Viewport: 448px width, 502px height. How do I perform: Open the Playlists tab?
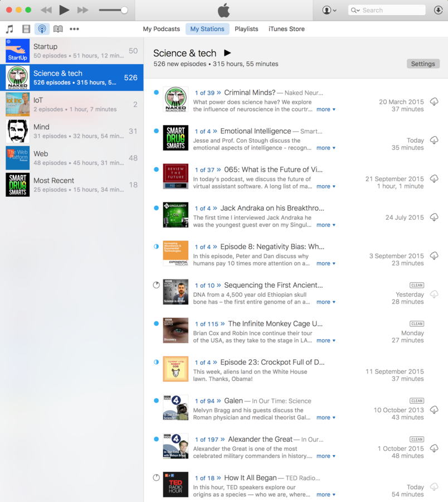click(246, 29)
